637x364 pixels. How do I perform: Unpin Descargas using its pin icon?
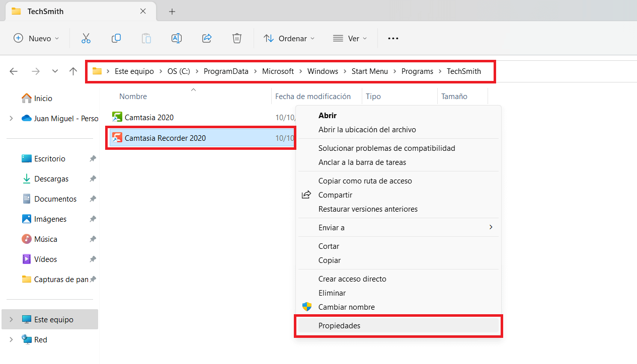coord(93,179)
